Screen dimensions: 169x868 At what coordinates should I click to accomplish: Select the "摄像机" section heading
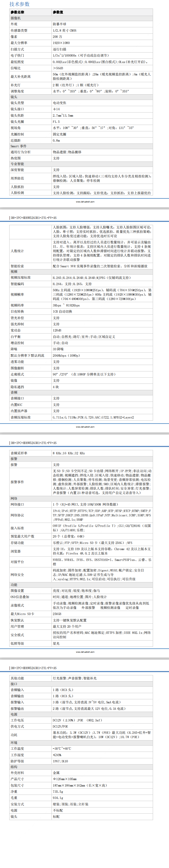15,18
